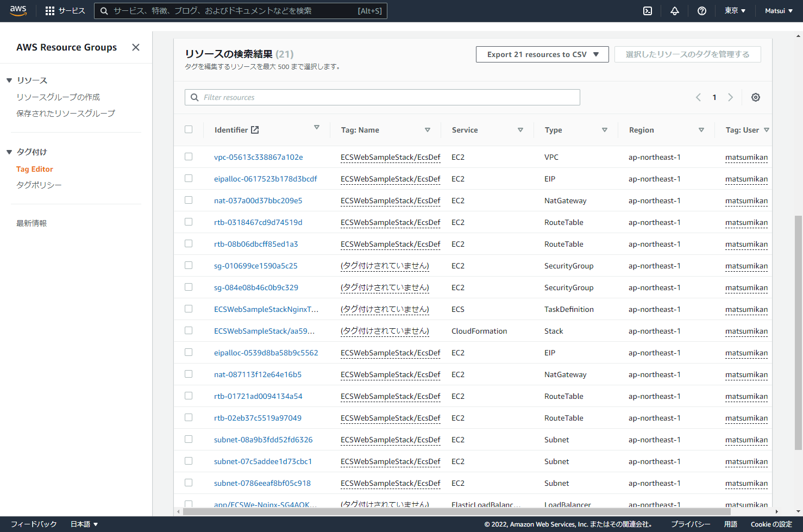The width and height of the screenshot is (803, 532).
Task: Open the フィードバック link
Action: (34, 524)
